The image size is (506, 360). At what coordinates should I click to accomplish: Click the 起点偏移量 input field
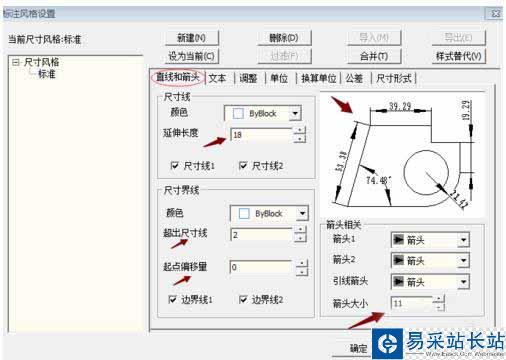point(262,267)
